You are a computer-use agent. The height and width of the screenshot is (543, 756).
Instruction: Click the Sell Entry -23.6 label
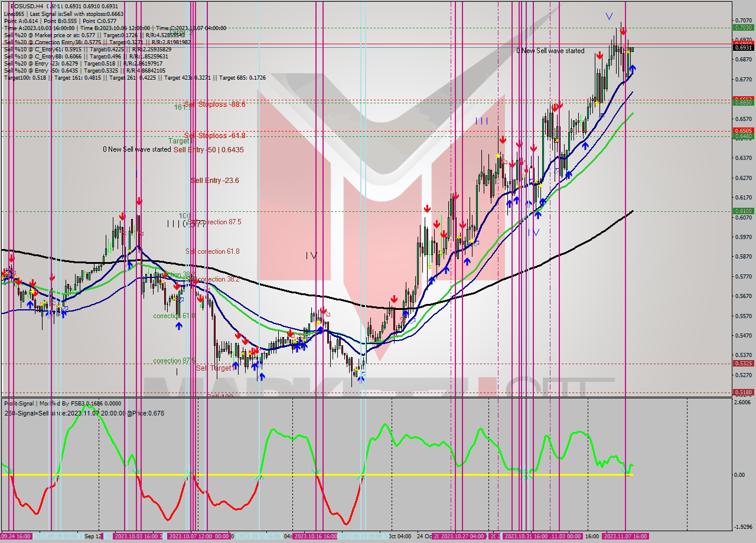point(214,181)
